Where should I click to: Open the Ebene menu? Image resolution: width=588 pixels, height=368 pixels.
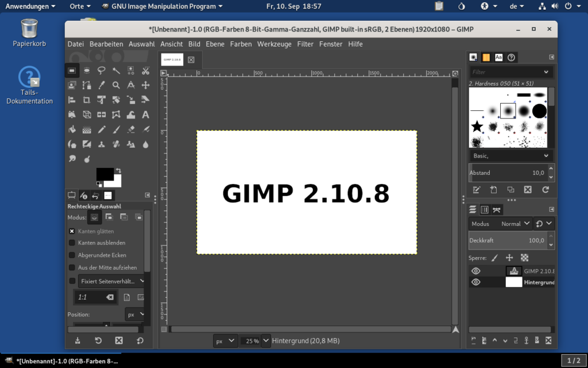[x=215, y=44]
